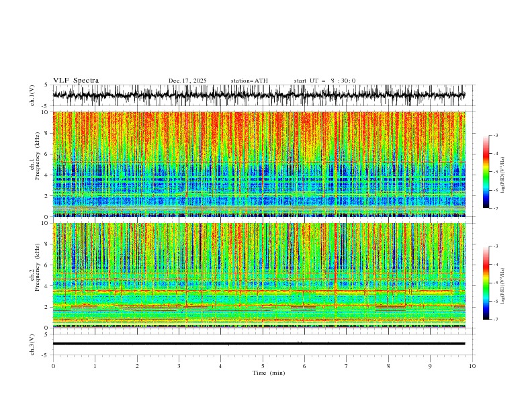Click the "ch.1 Frequency (kHz)" axis label
The image size is (532, 411).
click(35, 156)
